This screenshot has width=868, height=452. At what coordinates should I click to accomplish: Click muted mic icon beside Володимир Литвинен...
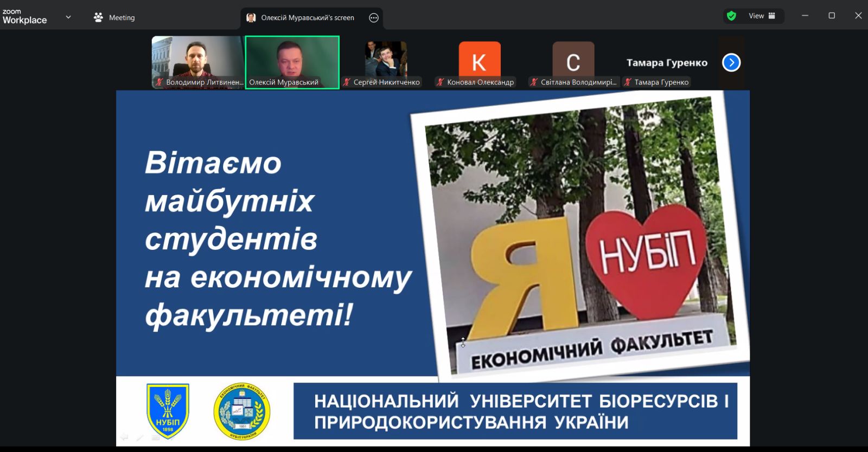159,82
